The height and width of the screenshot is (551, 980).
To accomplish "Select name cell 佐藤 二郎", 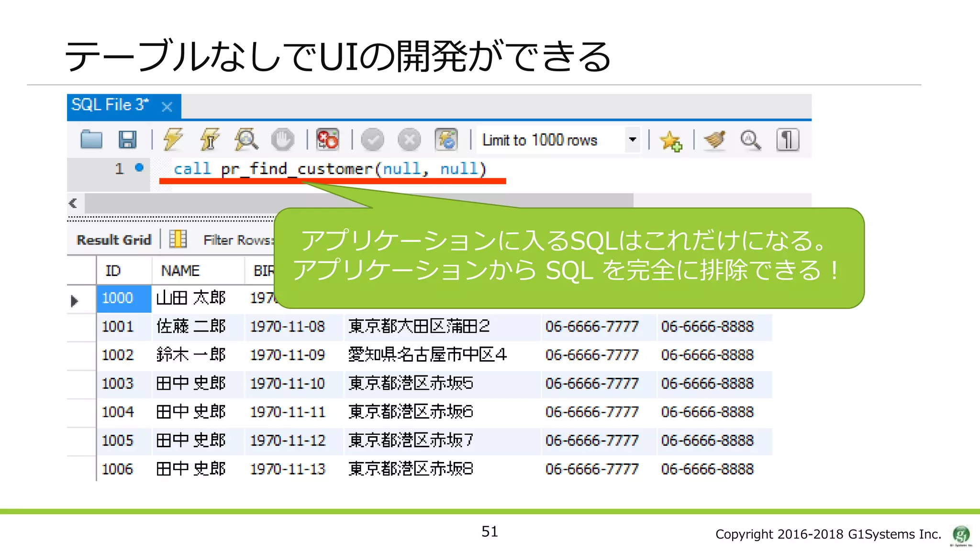I will 198,327.
